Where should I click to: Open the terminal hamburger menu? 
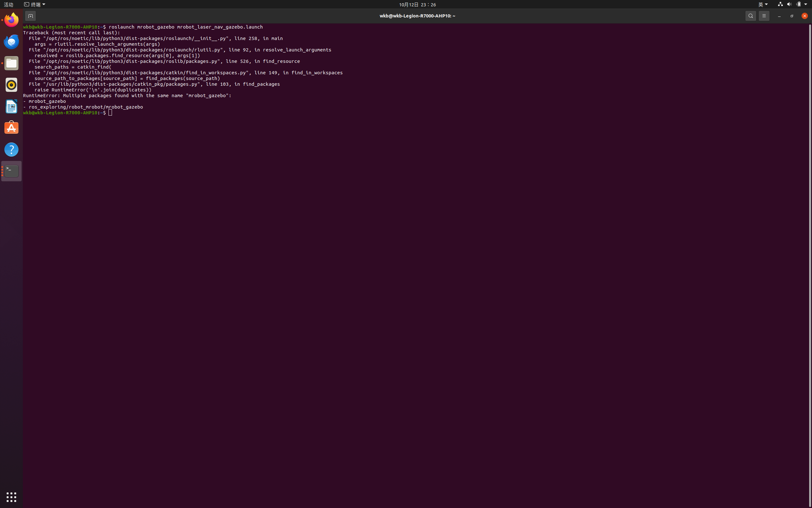point(764,16)
